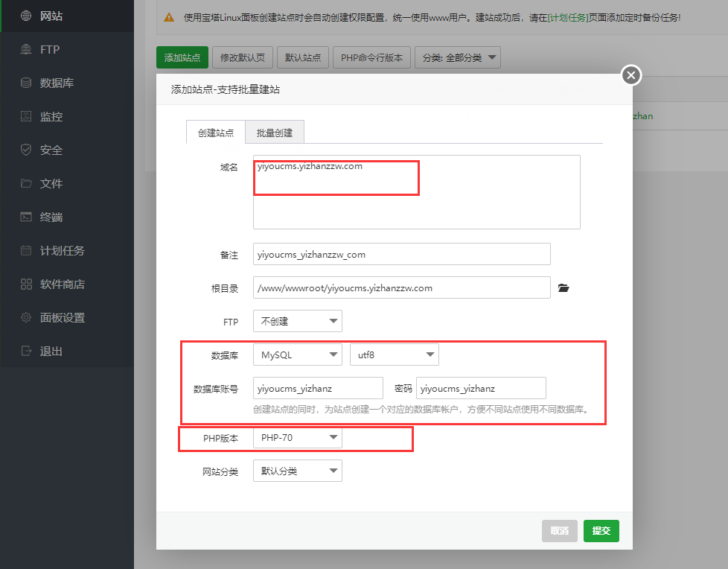Viewport: 728px width, 569px height.
Task: Submit the form with 提交 button
Action: click(x=601, y=531)
